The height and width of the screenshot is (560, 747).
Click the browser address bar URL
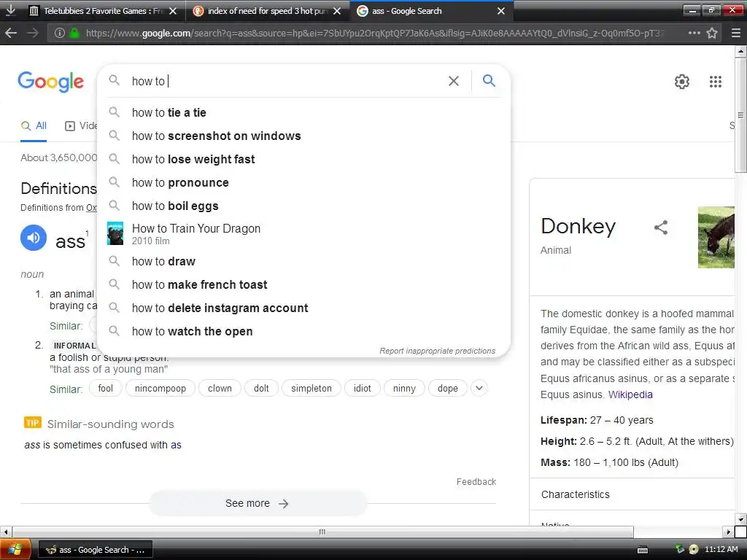point(374,33)
